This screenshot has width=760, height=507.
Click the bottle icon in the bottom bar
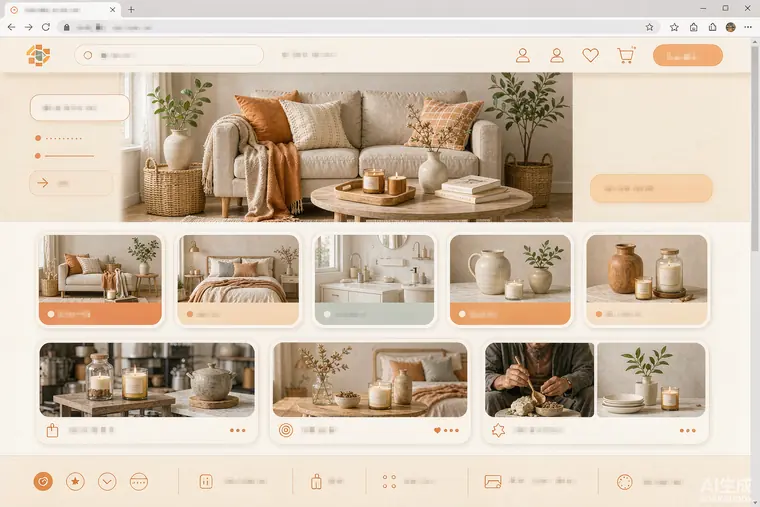[316, 481]
